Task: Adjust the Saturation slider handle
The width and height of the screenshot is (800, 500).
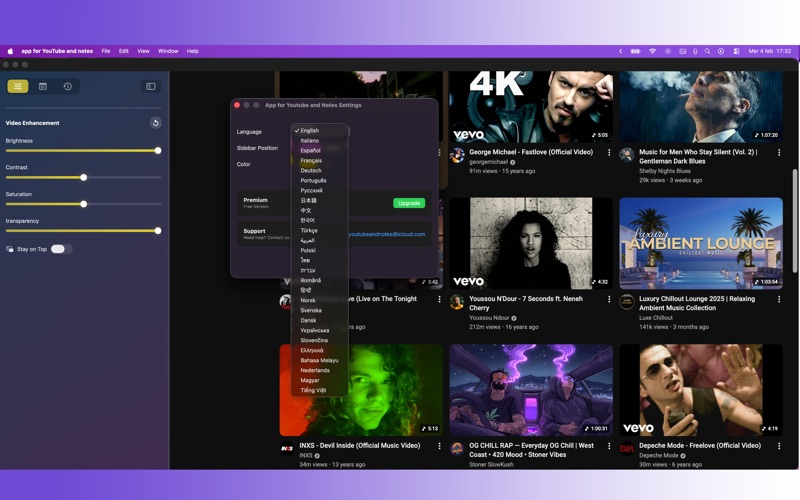Action: (x=84, y=204)
